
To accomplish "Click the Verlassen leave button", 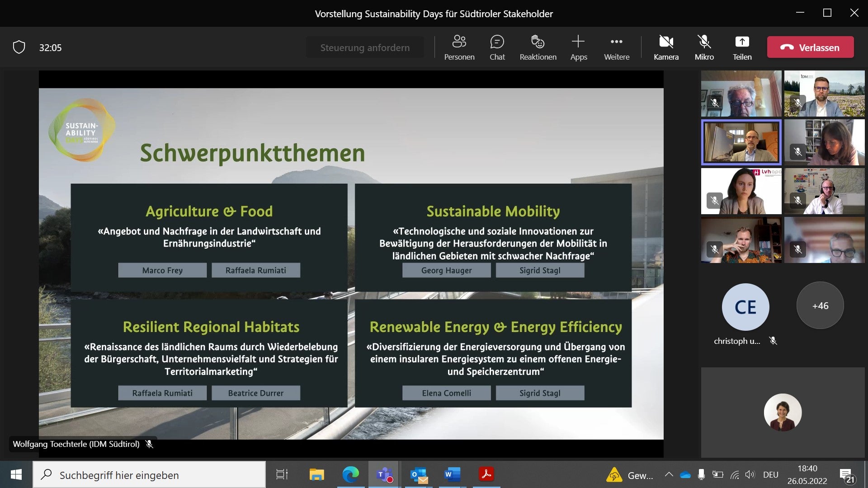I will (x=810, y=47).
